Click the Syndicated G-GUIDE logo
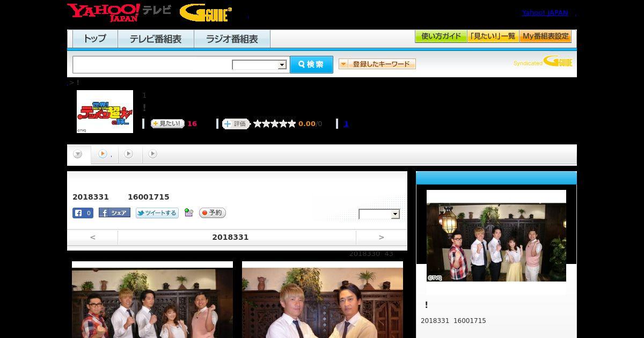Screen dimensions: 644x338 [543, 61]
